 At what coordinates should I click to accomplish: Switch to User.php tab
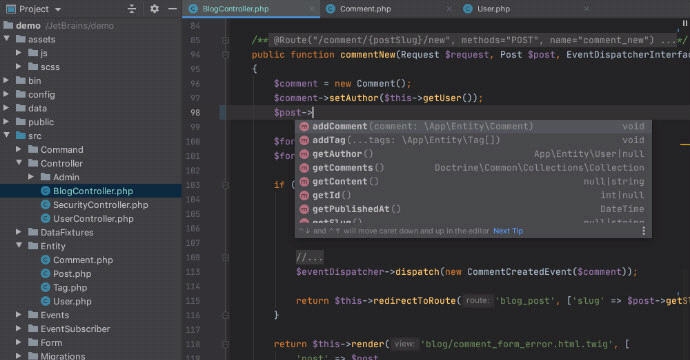[493, 9]
